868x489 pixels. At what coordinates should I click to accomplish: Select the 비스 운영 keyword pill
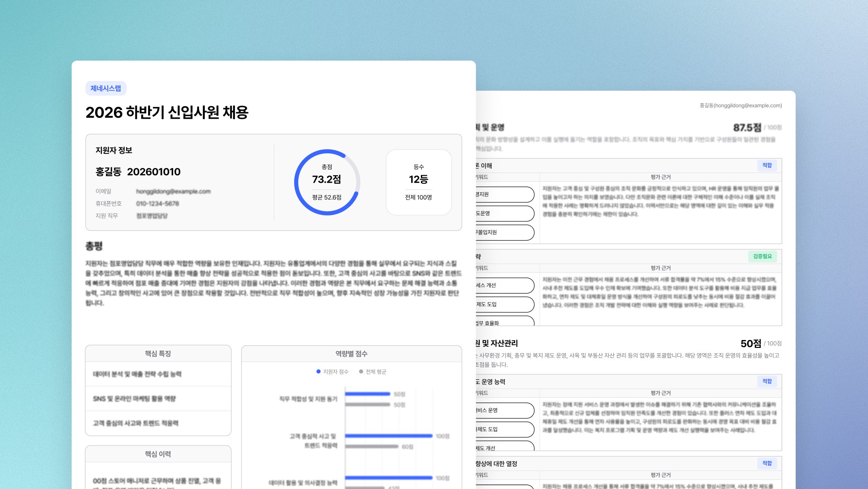(x=504, y=410)
